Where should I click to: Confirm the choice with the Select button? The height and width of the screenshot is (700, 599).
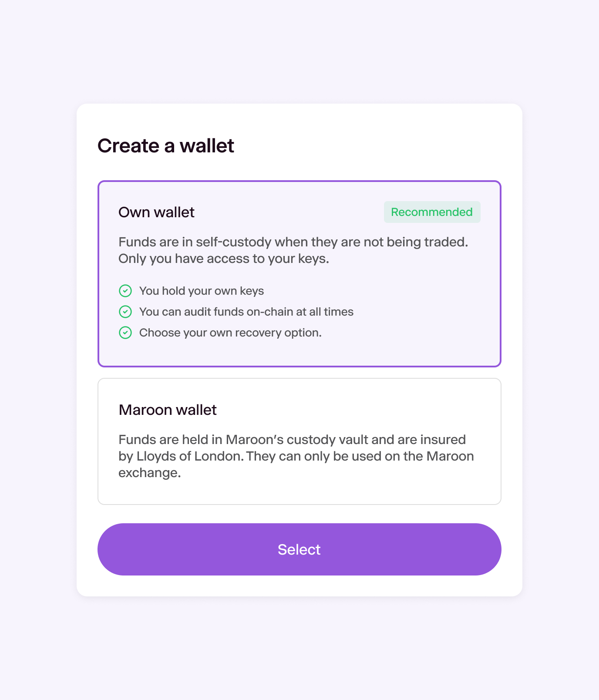click(299, 549)
